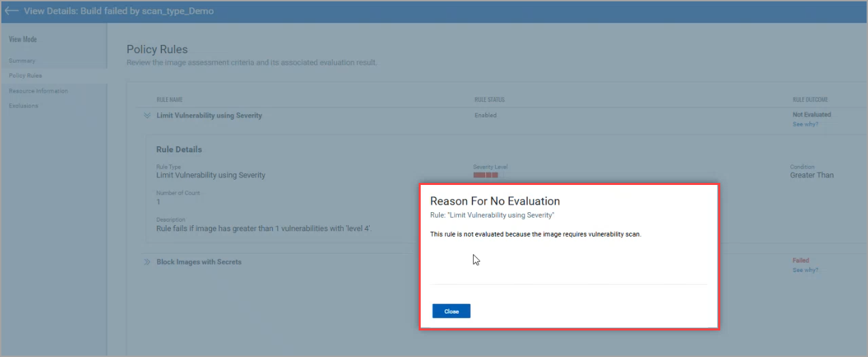Click the Enabled rule status value

tap(485, 116)
